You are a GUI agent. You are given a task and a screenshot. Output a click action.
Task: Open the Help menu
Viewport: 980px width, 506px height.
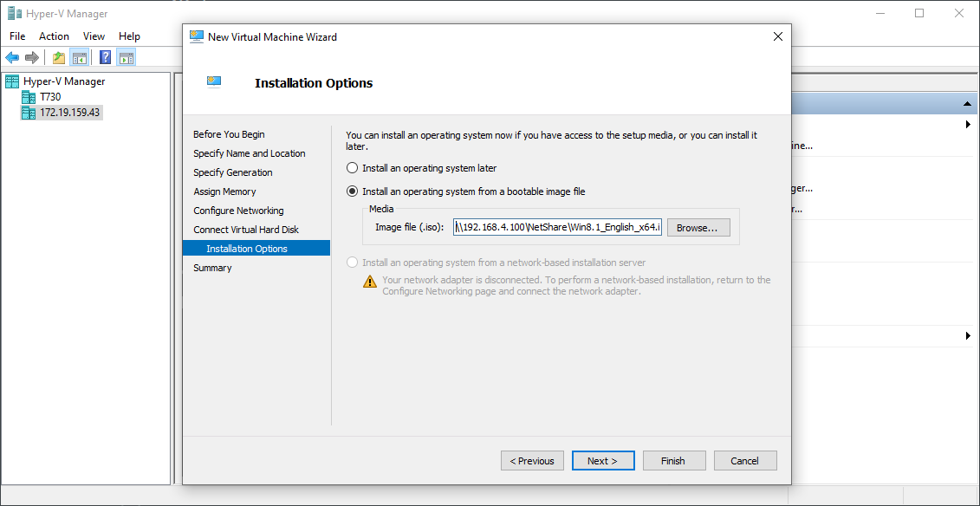coord(129,36)
